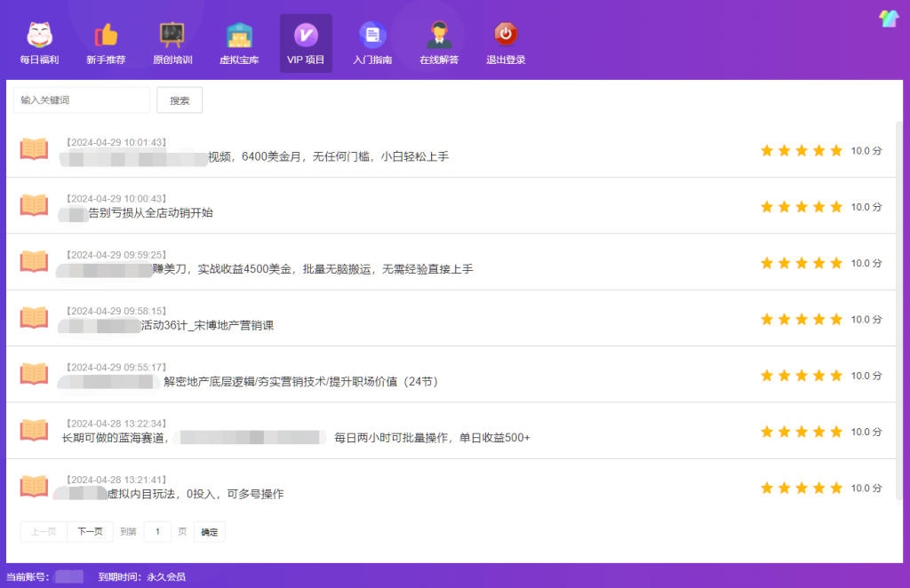Click timestamp 2024-04-29 09:58:15

[116, 311]
